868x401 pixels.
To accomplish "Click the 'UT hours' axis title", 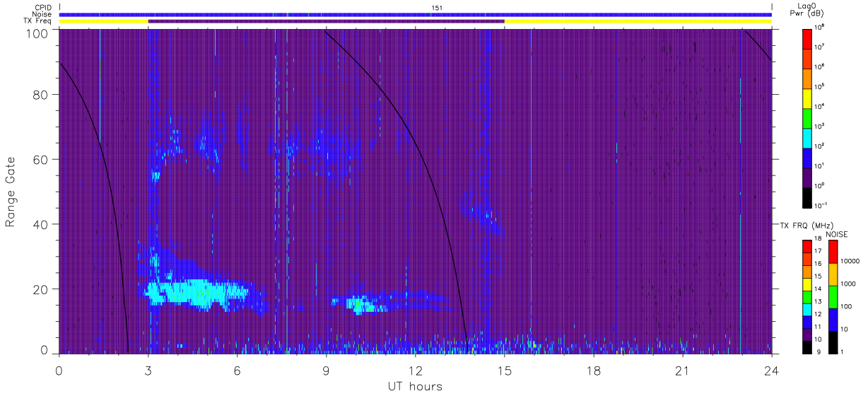I will [415, 387].
